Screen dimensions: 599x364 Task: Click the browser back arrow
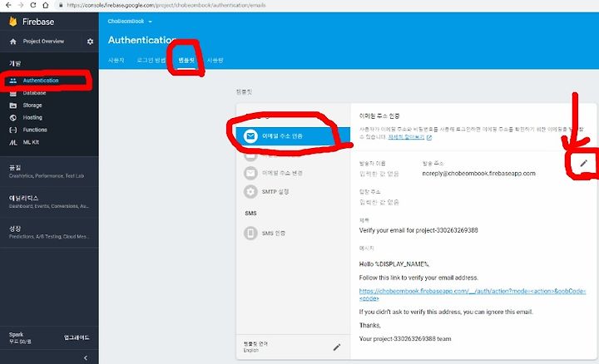click(x=8, y=5)
